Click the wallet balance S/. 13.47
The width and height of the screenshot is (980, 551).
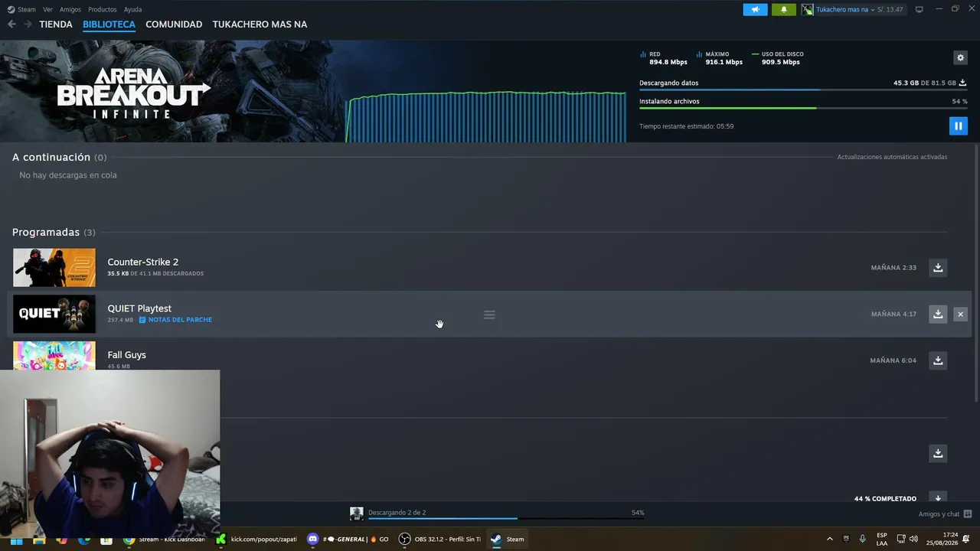[x=890, y=9]
